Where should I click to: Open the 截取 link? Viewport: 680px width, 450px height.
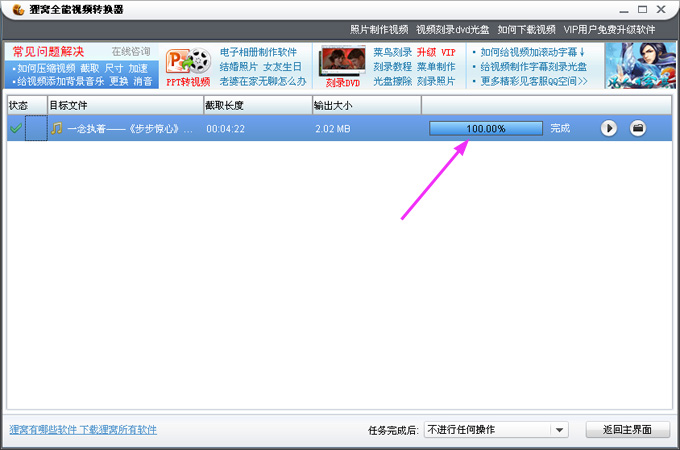click(x=90, y=68)
